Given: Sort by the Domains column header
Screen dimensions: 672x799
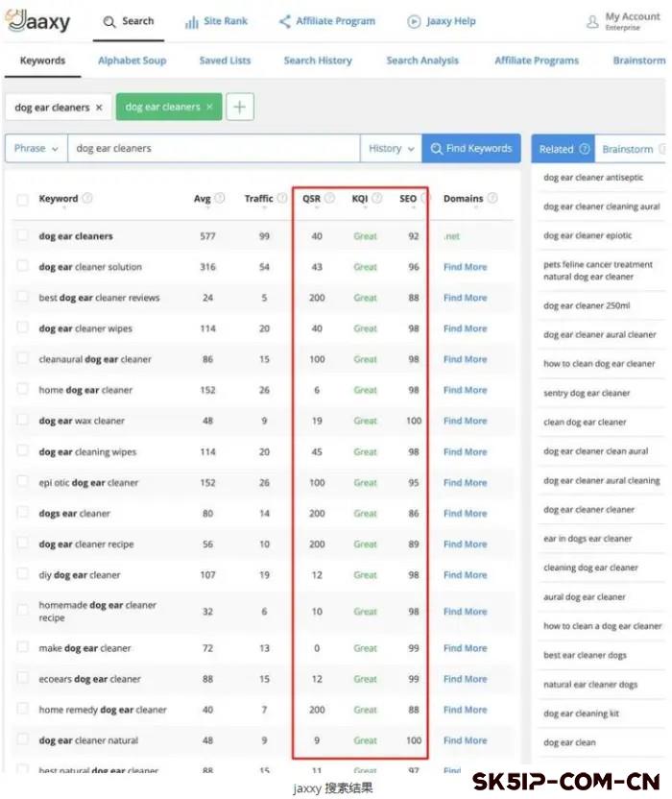Looking at the screenshot, I should click(463, 199).
